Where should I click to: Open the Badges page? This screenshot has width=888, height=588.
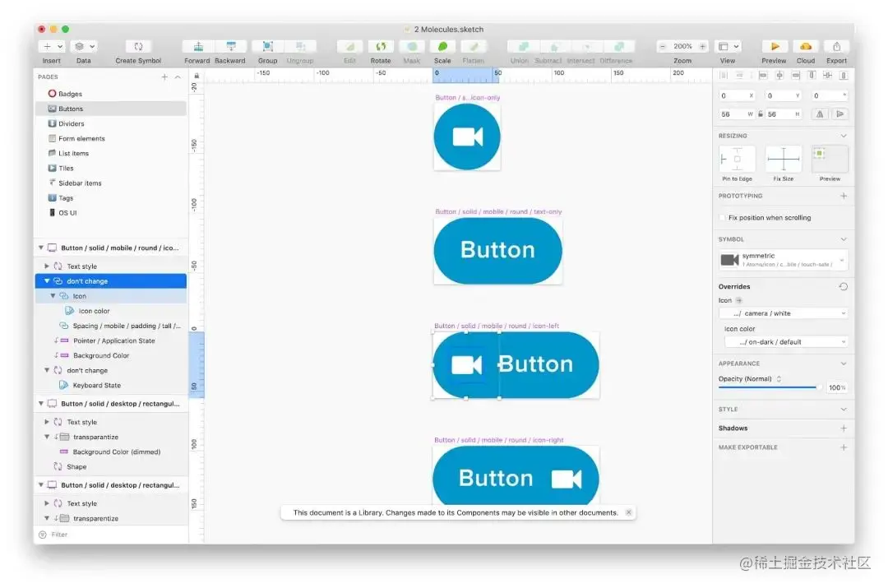[70, 94]
